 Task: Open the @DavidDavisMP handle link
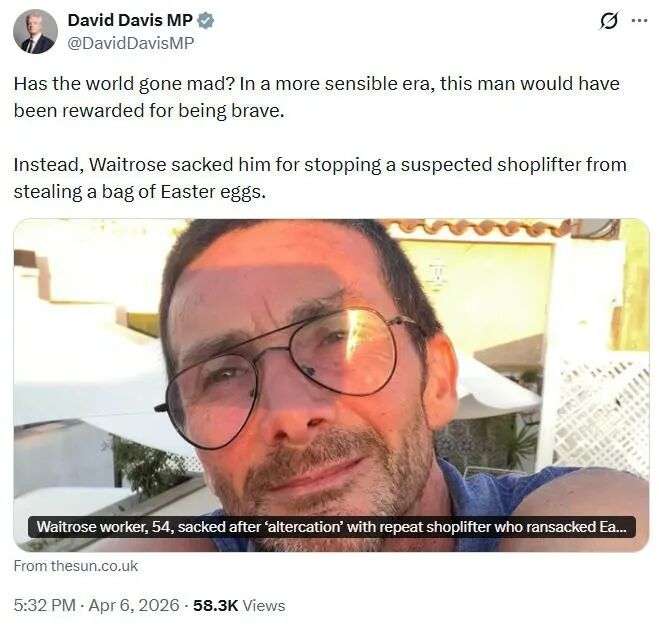pyautogui.click(x=131, y=43)
